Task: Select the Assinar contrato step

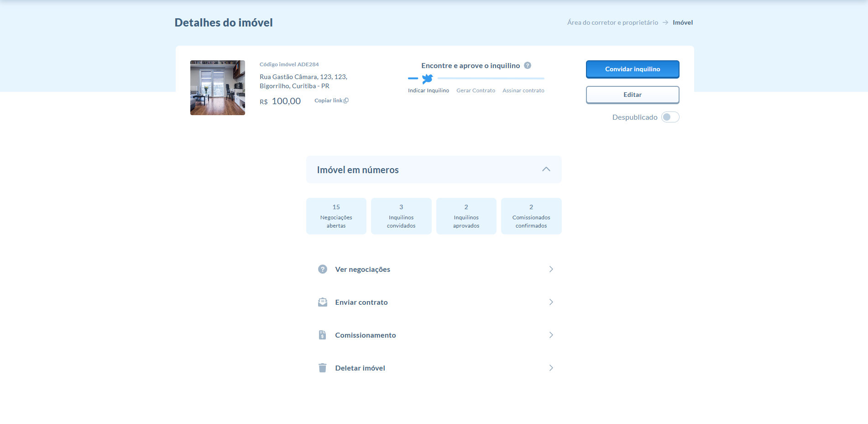Action: [x=523, y=90]
